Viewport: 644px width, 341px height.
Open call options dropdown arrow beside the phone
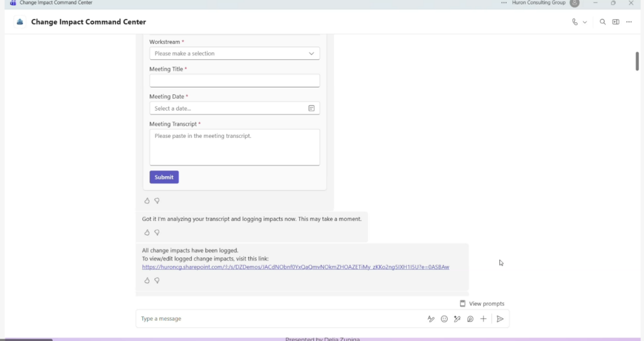585,22
